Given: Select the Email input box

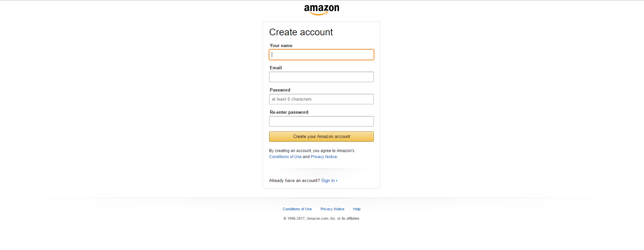Looking at the screenshot, I should 321,77.
